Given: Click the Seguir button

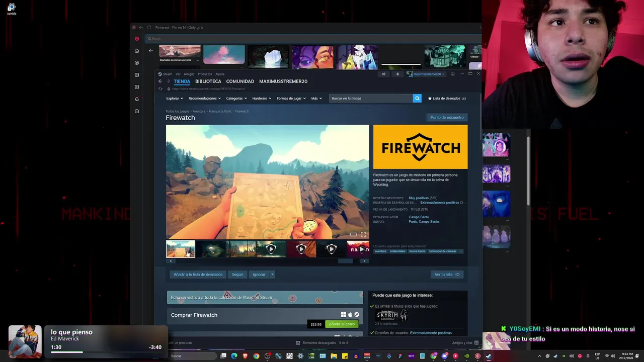Looking at the screenshot, I should pyautogui.click(x=237, y=275).
